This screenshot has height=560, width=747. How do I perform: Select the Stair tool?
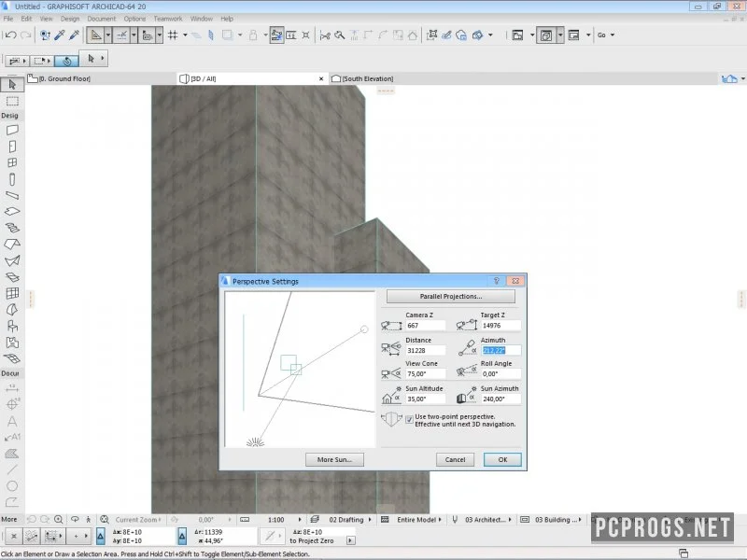[x=12, y=228]
